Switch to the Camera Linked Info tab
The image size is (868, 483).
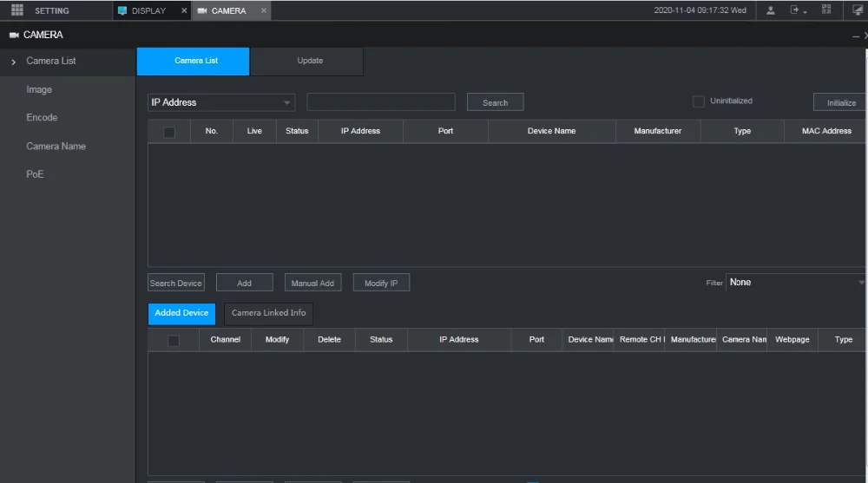[268, 313]
